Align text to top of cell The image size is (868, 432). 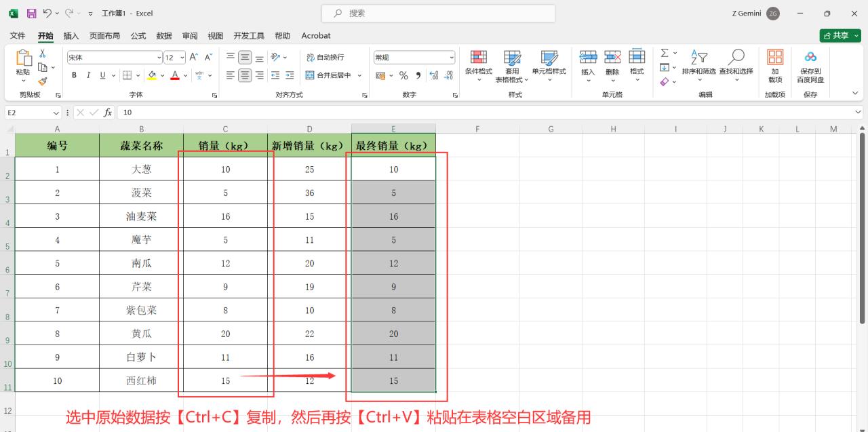point(231,58)
